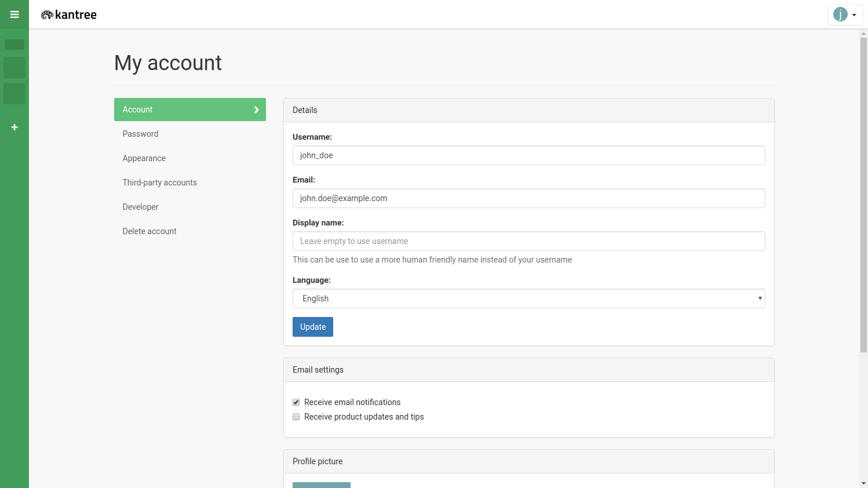868x488 pixels.
Task: Click the Details panel header
Action: [x=528, y=110]
